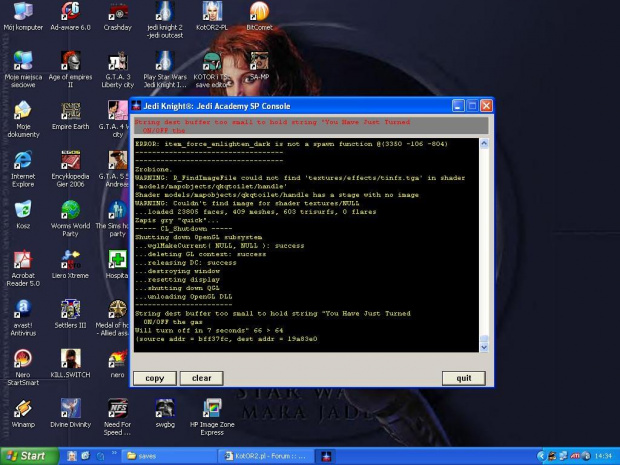Select the Internet Explorer desktop icon
The width and height of the screenshot is (620, 465).
[x=23, y=169]
